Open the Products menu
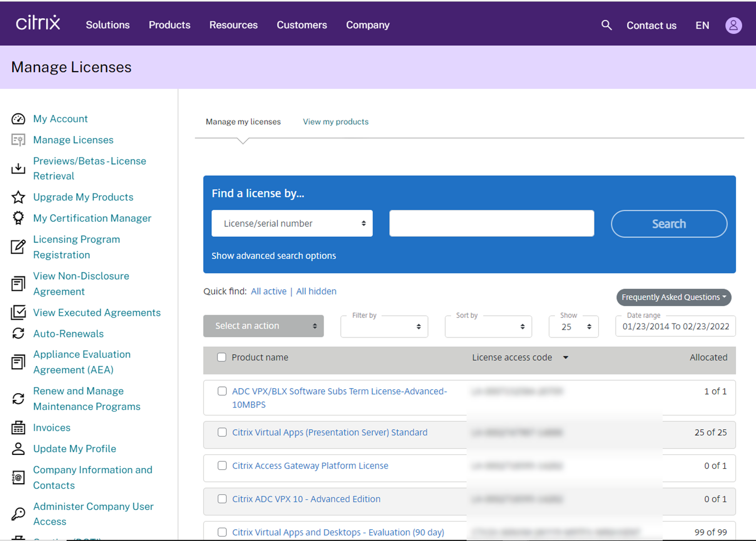The width and height of the screenshot is (756, 541). click(x=170, y=25)
